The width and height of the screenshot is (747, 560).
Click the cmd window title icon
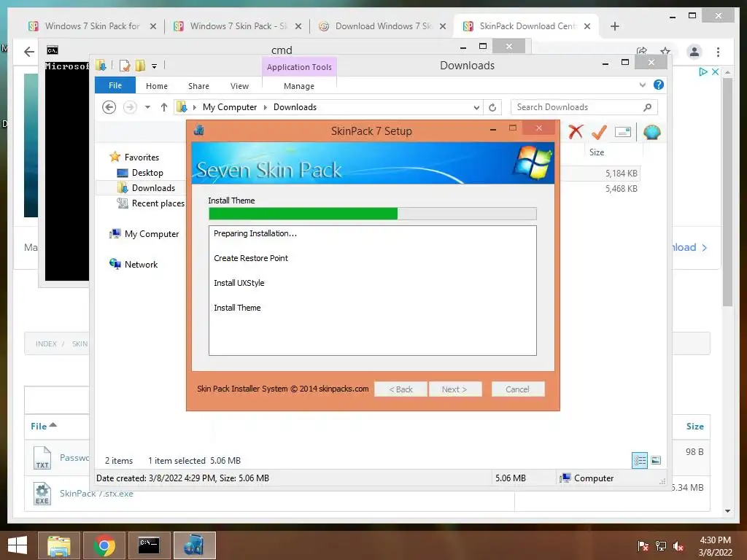pos(53,50)
